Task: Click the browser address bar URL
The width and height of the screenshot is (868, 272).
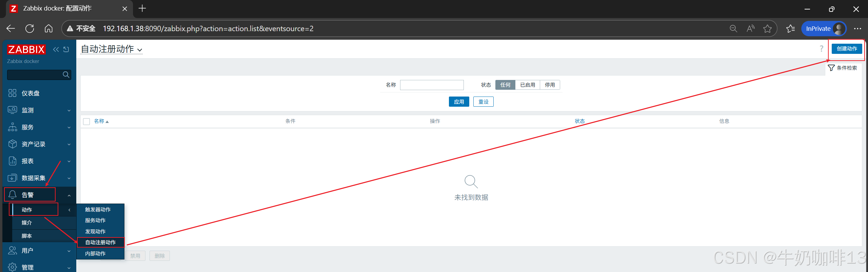Action: (x=208, y=28)
